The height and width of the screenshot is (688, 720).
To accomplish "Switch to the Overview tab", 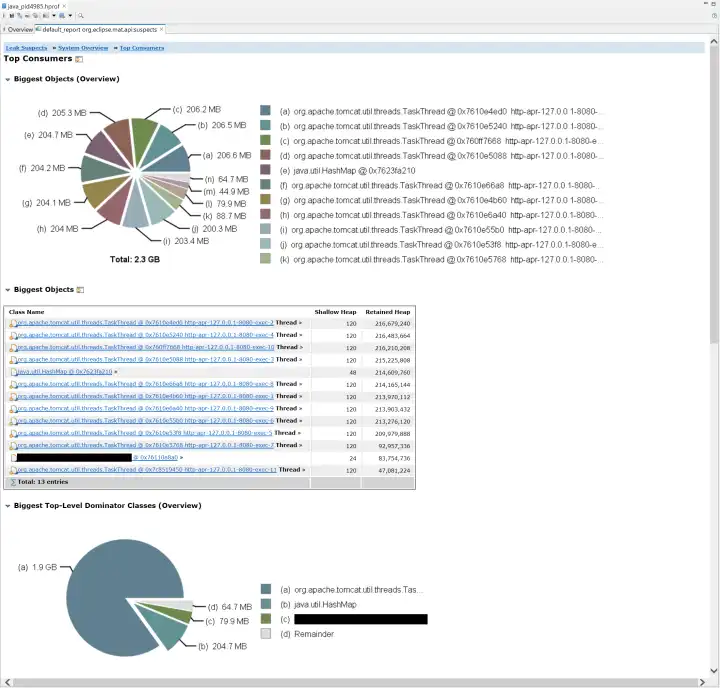I will 18,29.
